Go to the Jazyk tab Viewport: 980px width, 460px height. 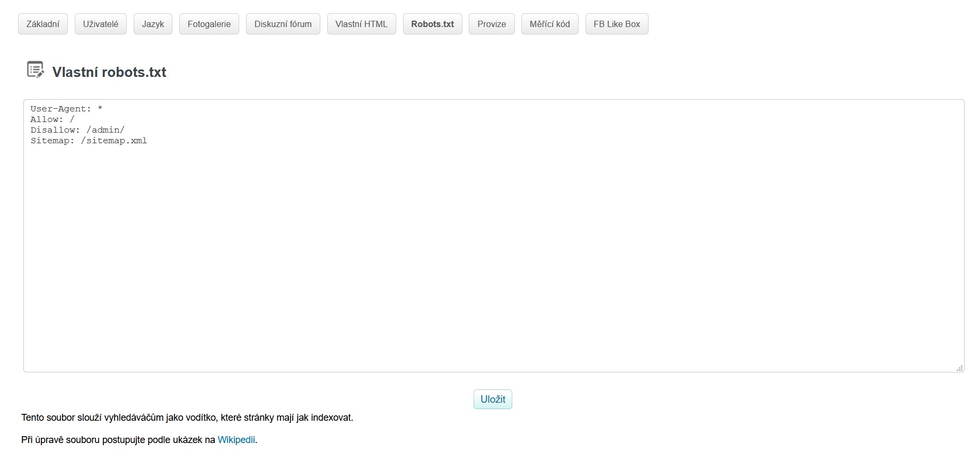click(x=153, y=24)
